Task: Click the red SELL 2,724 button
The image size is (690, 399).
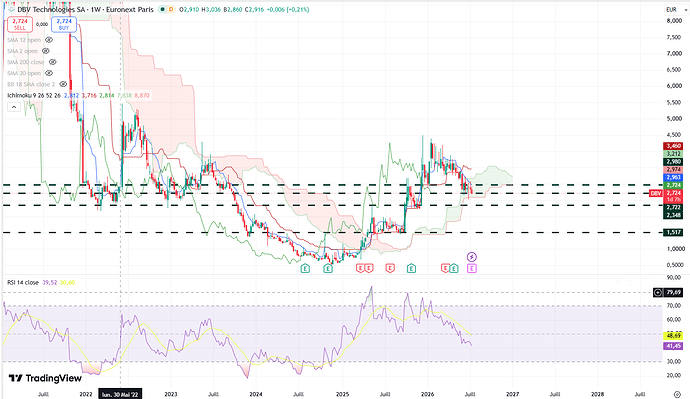Action: coord(20,24)
